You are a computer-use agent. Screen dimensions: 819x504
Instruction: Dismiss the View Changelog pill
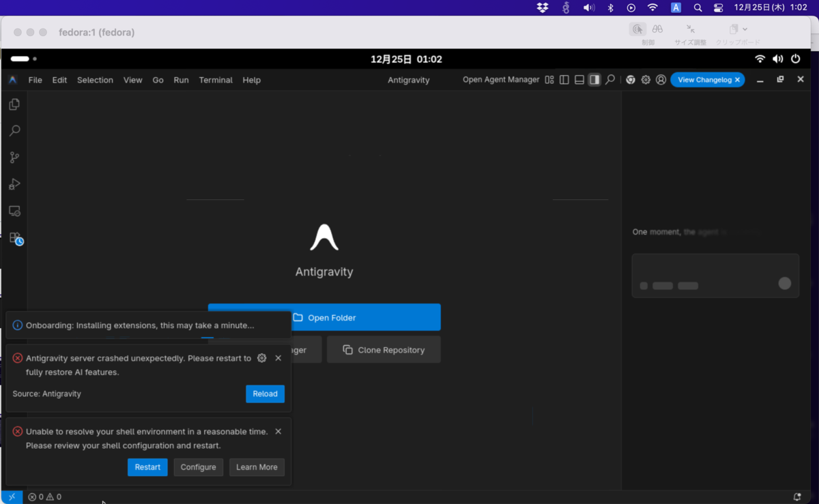click(x=737, y=80)
